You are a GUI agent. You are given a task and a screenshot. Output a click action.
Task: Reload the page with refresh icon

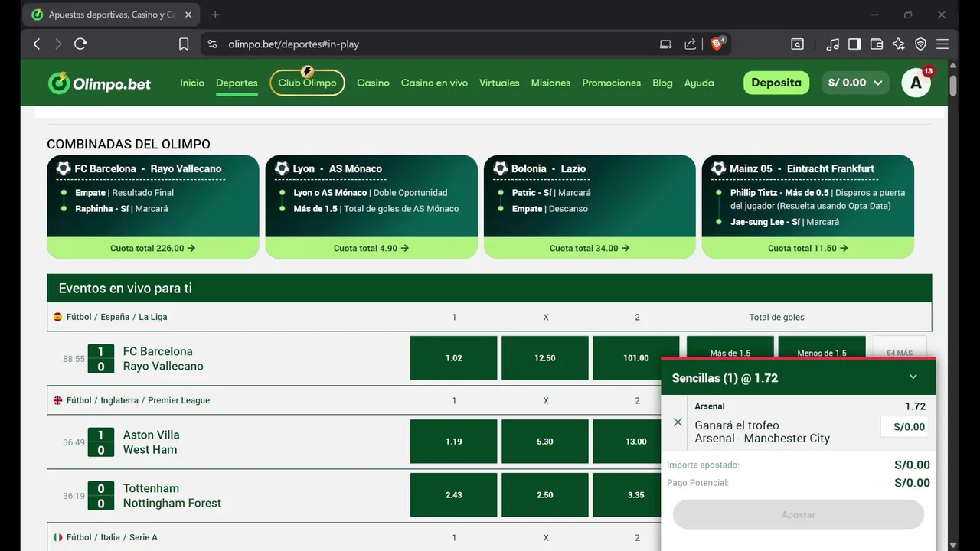point(80,44)
